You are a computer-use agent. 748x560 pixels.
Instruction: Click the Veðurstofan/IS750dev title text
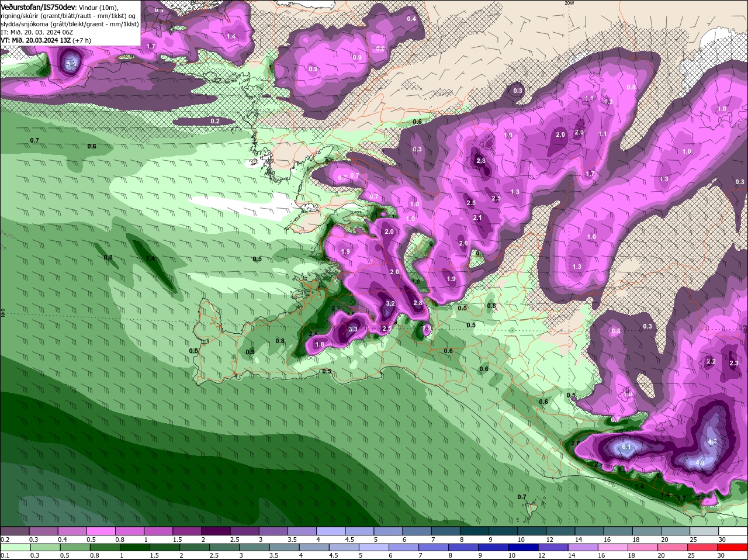pos(38,6)
